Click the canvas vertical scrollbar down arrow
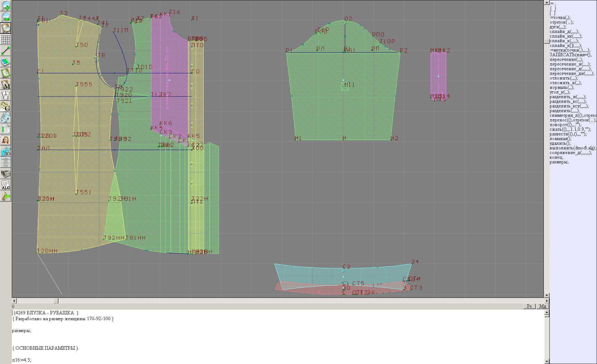 (x=547, y=295)
